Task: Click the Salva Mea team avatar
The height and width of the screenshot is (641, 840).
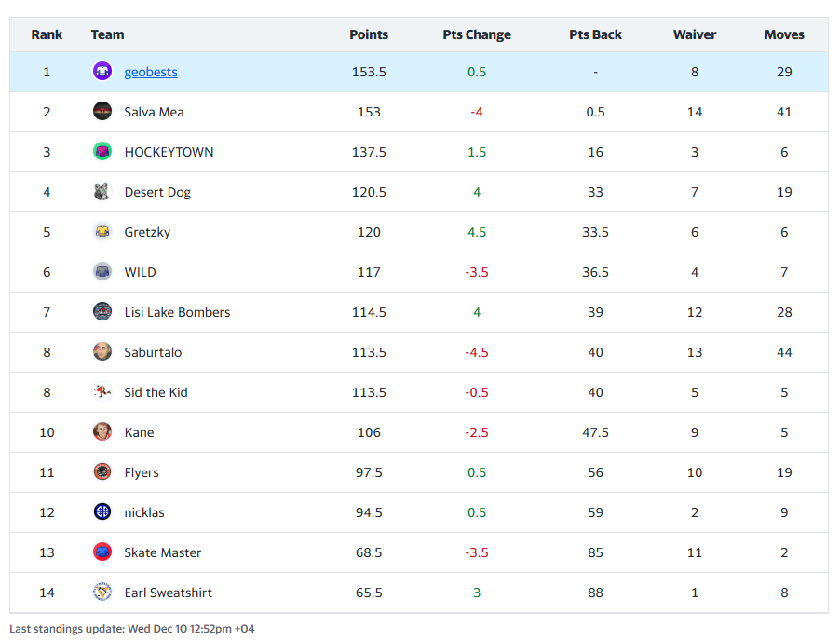Action: coord(102,112)
